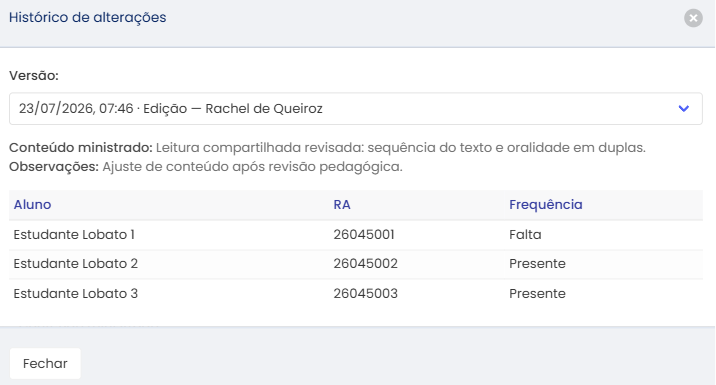Click the Presente status for Lobato 3
716x385 pixels.
(537, 294)
